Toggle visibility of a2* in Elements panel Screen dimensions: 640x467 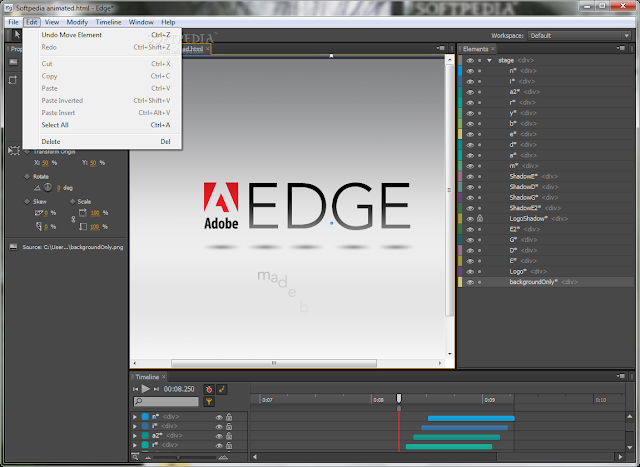[470, 92]
